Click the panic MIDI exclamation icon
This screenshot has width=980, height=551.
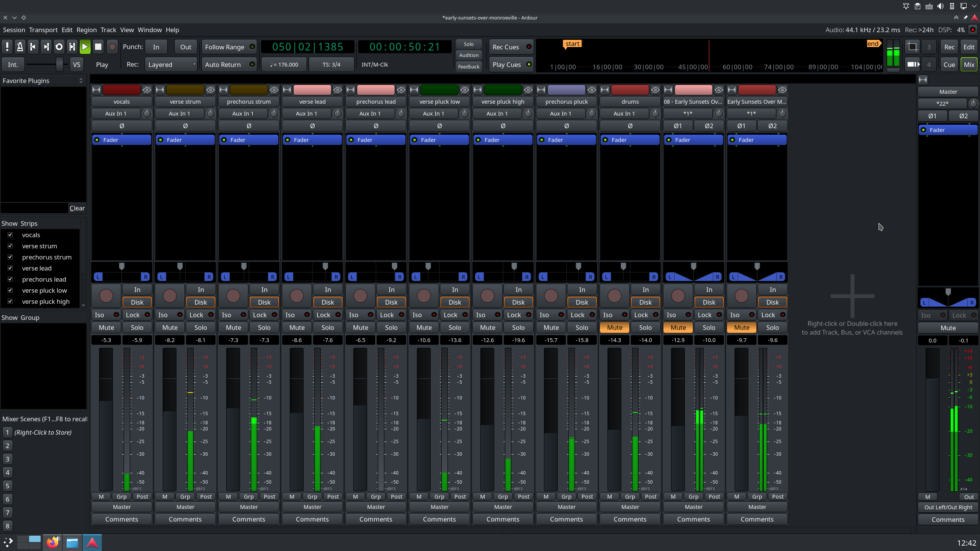pos(7,47)
